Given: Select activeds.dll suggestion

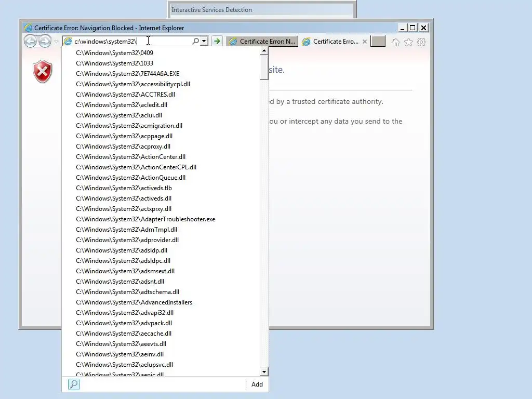Looking at the screenshot, I should click(x=161, y=198).
